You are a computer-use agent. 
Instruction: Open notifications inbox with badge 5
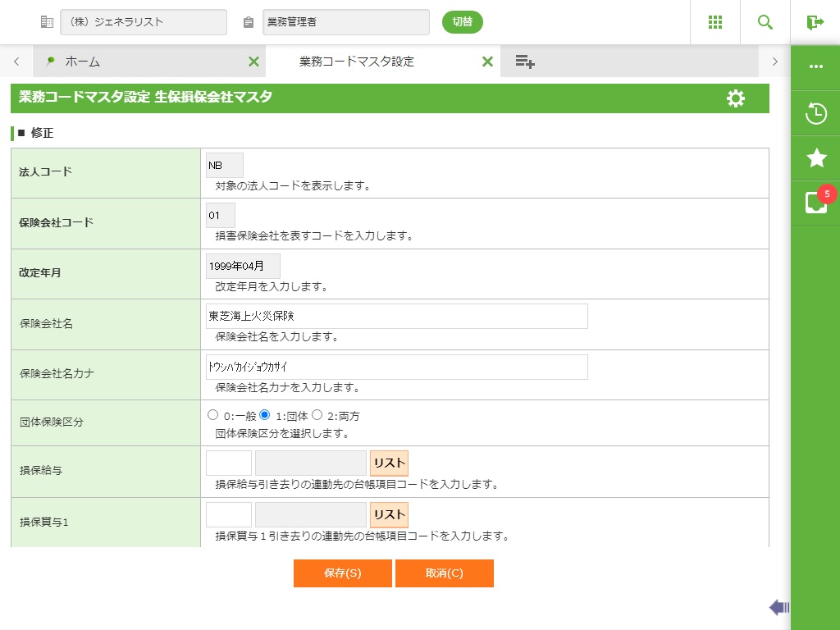pos(816,203)
